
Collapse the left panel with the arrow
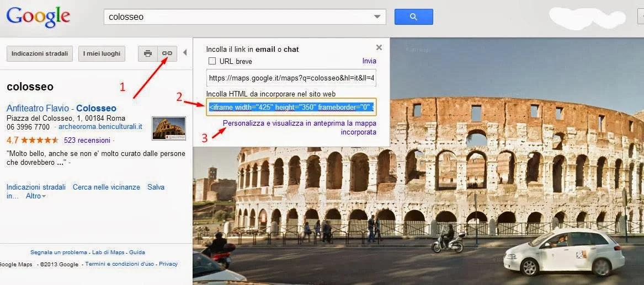coord(185,52)
